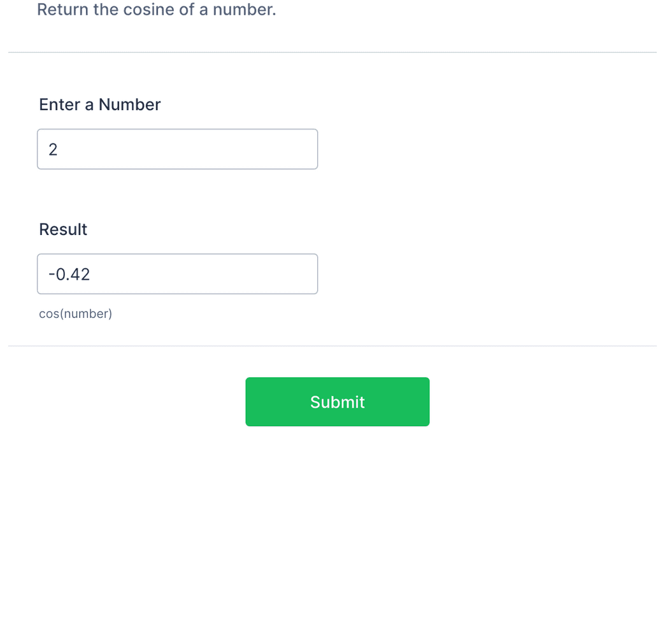Click inside the Enter a Number field
665x644 pixels.
point(177,148)
